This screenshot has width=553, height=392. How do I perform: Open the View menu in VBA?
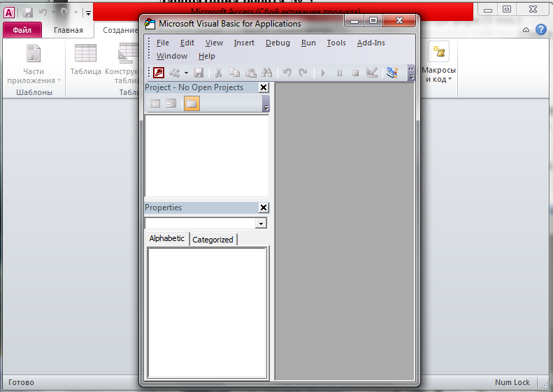click(x=214, y=43)
